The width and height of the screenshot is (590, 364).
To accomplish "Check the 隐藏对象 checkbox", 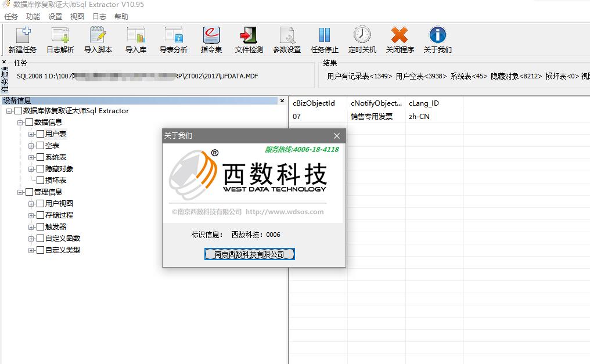I will (x=40, y=169).
